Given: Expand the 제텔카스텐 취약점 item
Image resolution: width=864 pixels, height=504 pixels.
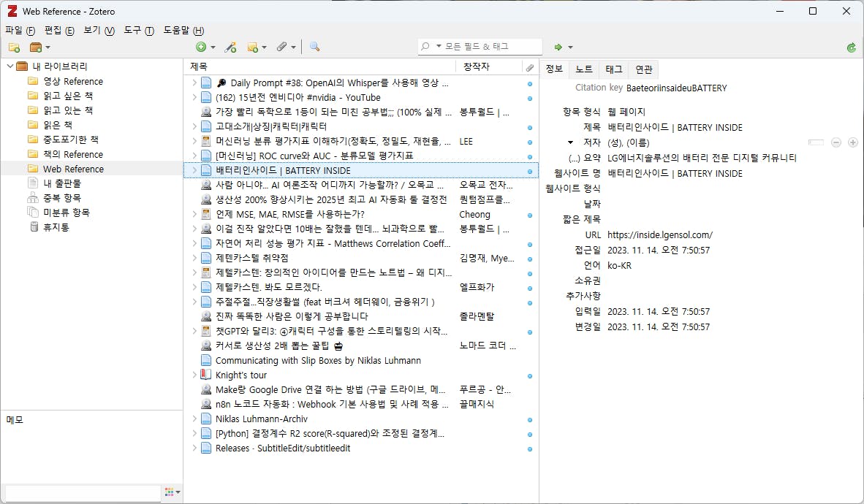Looking at the screenshot, I should (194, 258).
